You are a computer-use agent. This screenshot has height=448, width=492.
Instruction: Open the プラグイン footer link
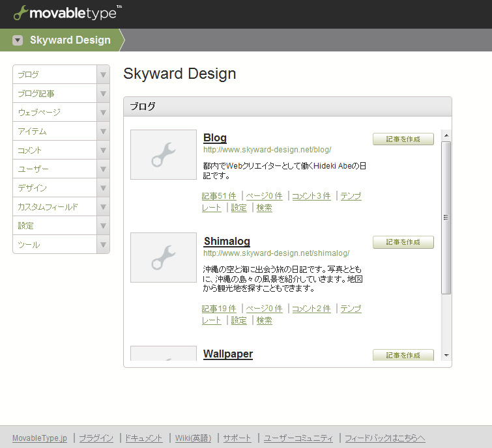click(96, 438)
